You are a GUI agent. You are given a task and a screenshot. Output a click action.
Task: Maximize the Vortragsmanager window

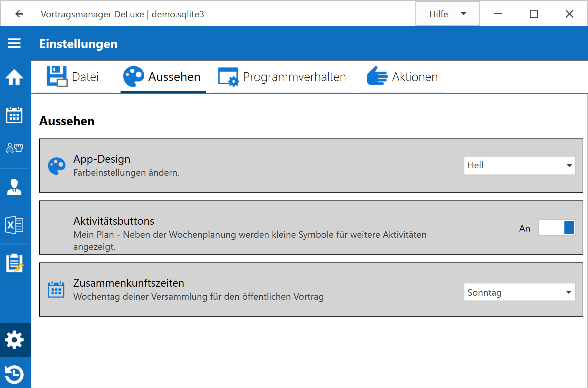(534, 14)
